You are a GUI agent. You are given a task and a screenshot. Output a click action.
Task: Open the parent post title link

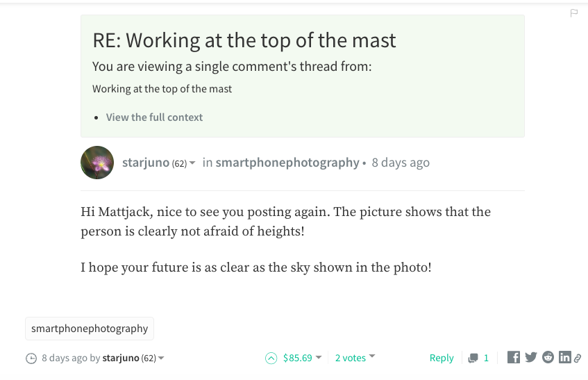(162, 89)
